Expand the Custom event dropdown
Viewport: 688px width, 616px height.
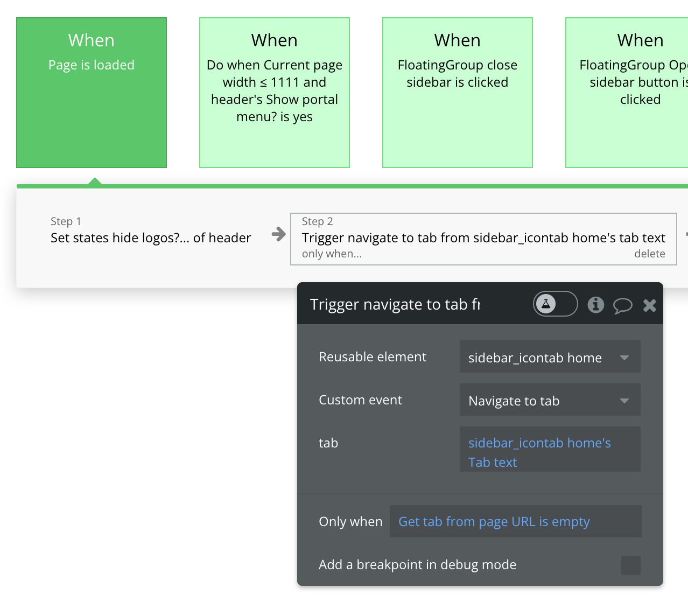550,400
